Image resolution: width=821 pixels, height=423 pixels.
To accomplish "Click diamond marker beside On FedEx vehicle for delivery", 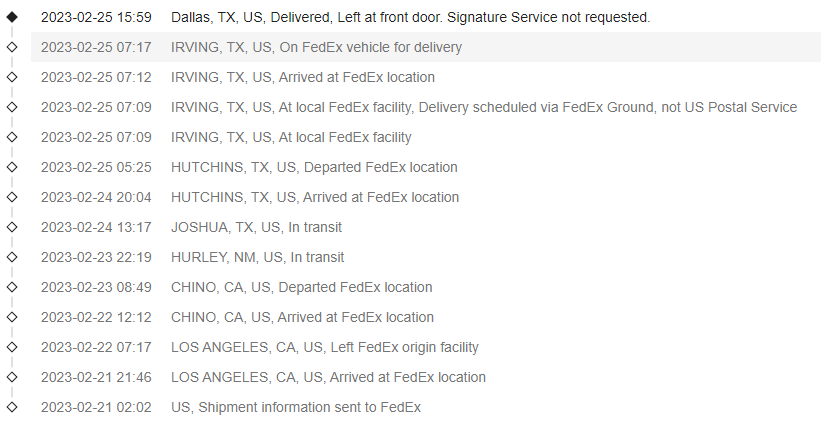I will 12,47.
